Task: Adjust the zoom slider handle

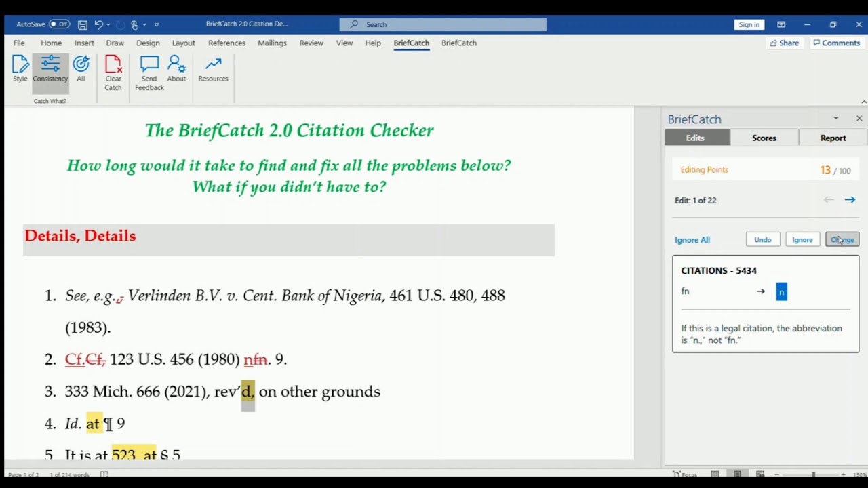Action: point(813,474)
